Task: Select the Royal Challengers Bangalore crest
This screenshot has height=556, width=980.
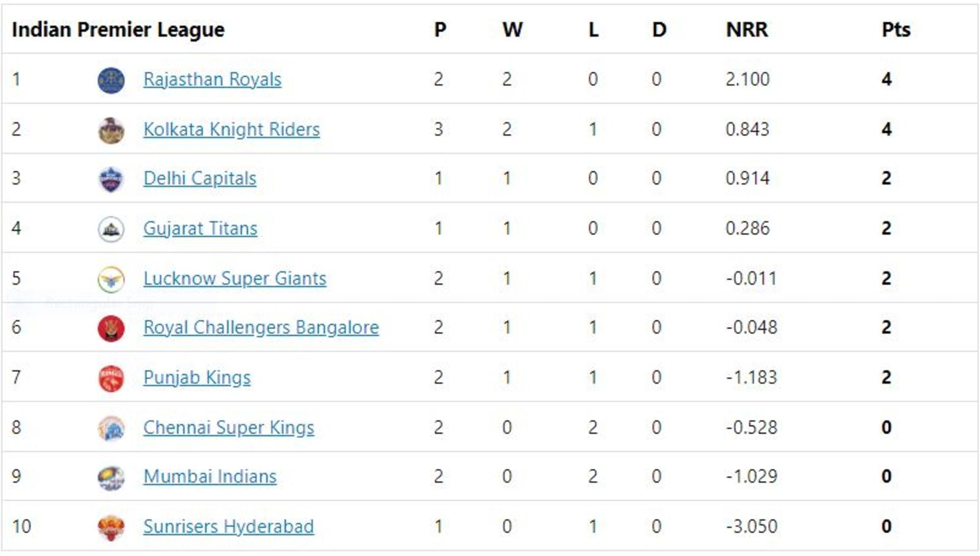Action: (x=112, y=327)
